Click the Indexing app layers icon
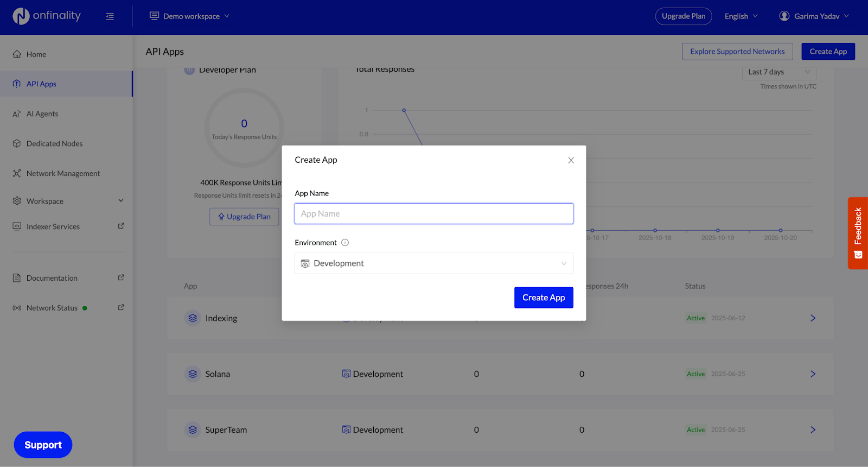Image resolution: width=868 pixels, height=467 pixels. click(193, 318)
